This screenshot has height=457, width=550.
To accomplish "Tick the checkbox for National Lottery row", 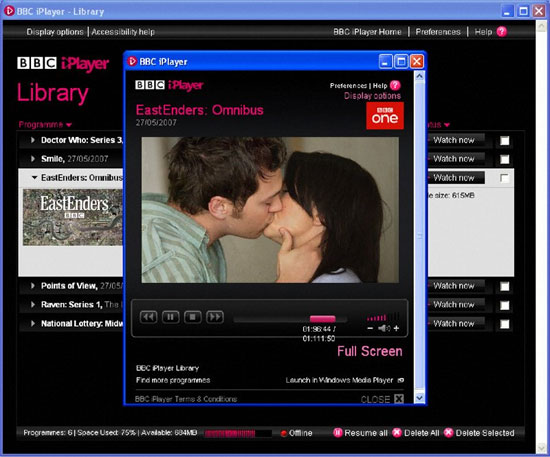I will point(505,324).
